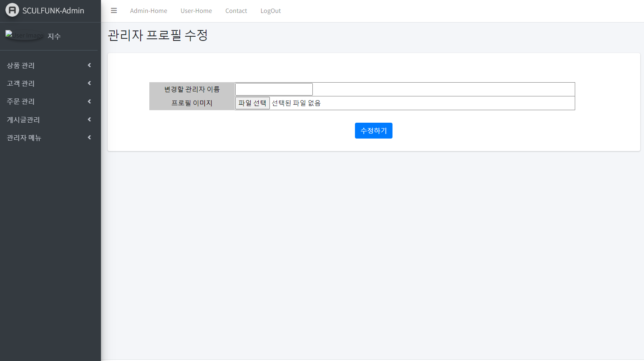This screenshot has height=361, width=644.
Task: Click the 변경할 관리자 이름 label cell
Action: pyautogui.click(x=192, y=89)
